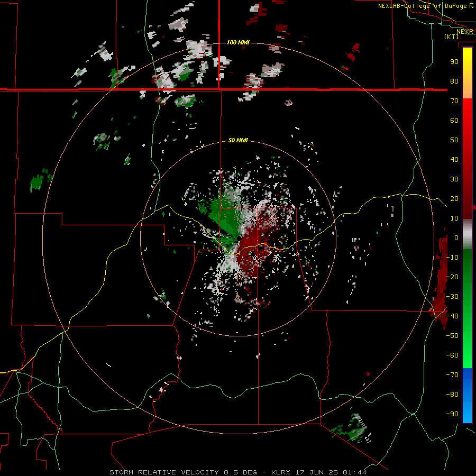
Task: Select the -80 value on the velocity scale
Action: (452, 395)
